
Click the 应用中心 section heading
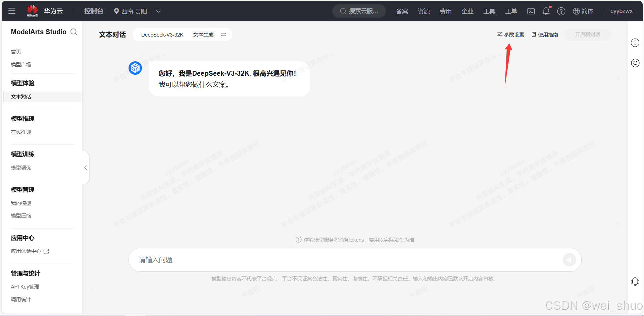click(x=22, y=238)
